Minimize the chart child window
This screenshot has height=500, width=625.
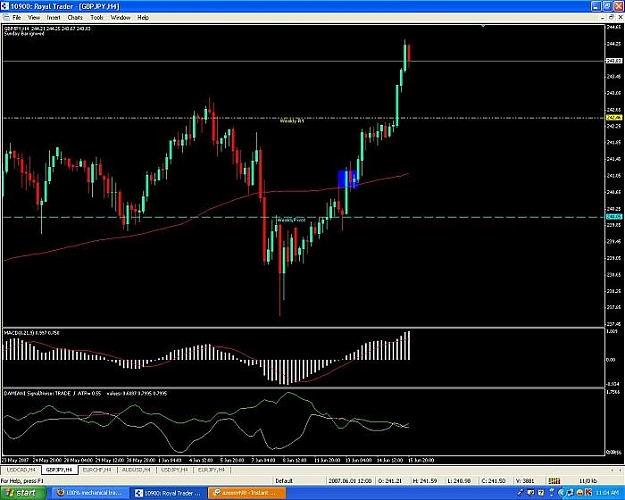[x=603, y=18]
